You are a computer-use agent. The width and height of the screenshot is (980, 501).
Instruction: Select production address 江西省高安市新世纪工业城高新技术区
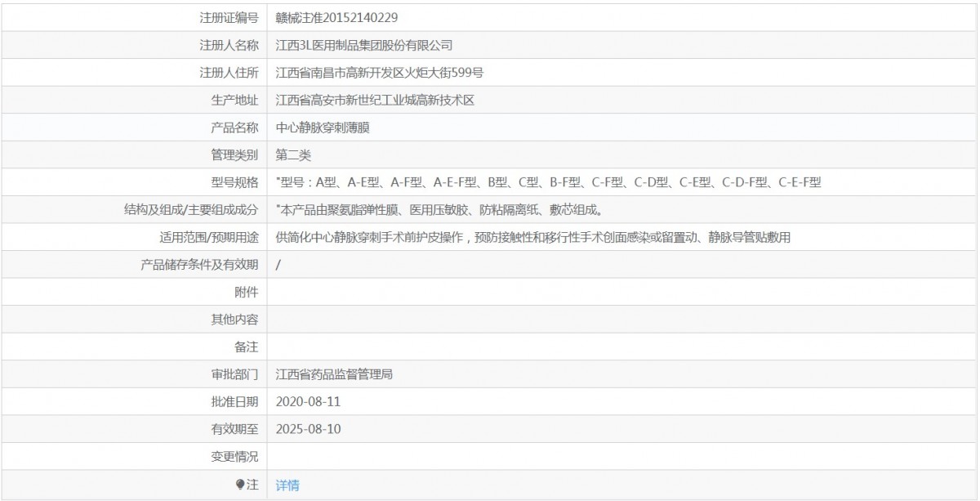[376, 101]
